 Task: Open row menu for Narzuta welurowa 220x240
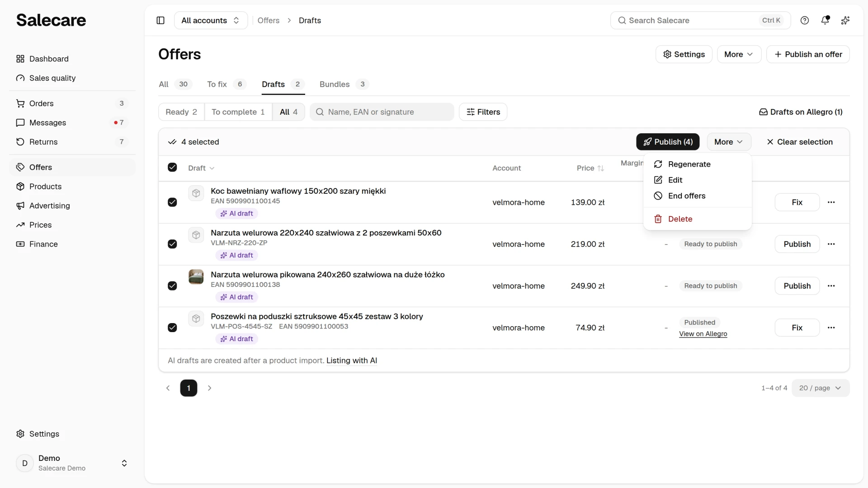(x=831, y=244)
